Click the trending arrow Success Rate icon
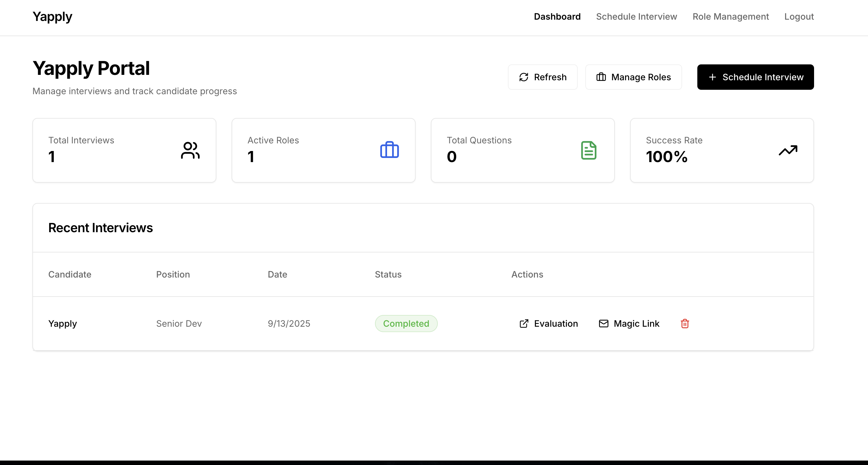Image resolution: width=868 pixels, height=465 pixels. coord(788,150)
